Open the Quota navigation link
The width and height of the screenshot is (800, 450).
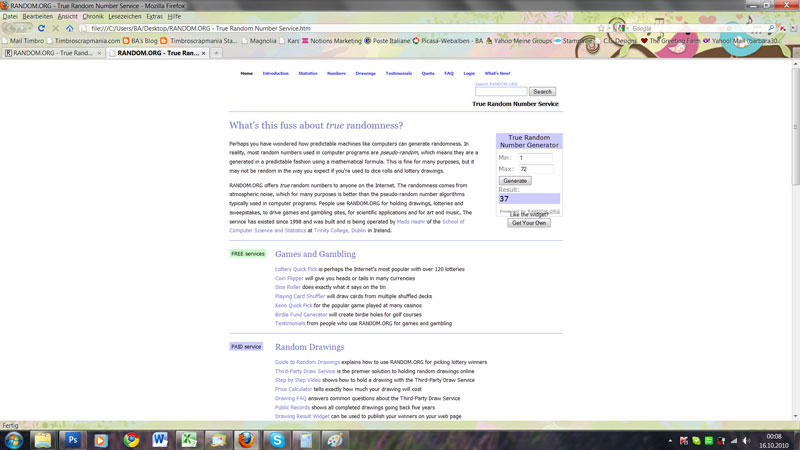(428, 73)
